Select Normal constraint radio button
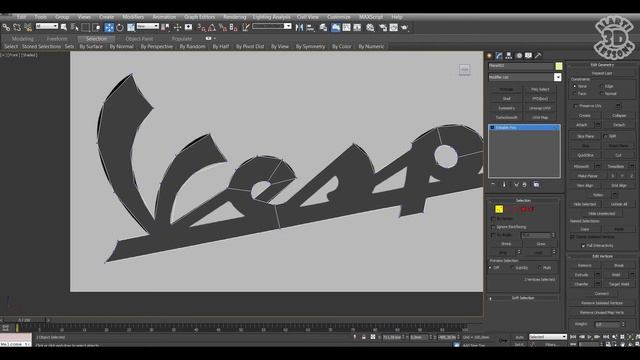 [602, 94]
